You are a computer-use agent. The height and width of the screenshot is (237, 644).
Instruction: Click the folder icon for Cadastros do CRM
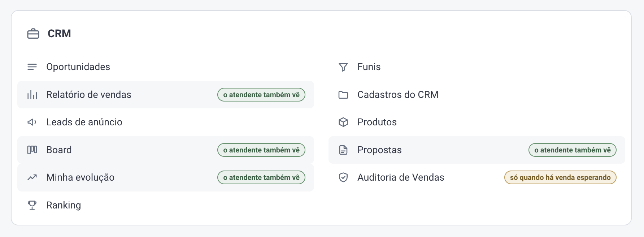coord(343,95)
